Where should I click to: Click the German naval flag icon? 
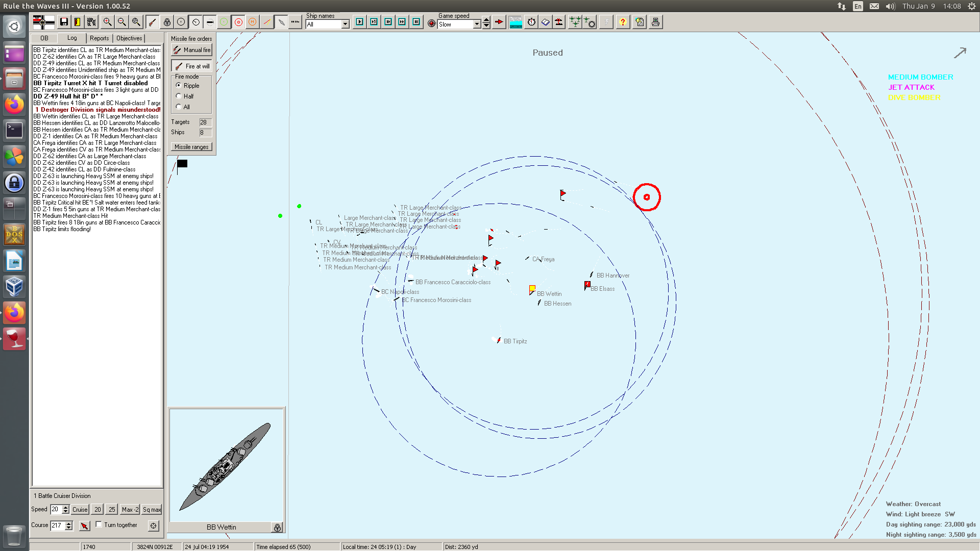(x=43, y=22)
